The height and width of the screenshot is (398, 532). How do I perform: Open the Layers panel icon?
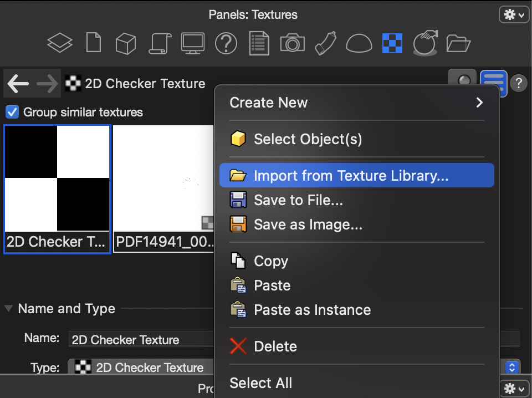[60, 43]
